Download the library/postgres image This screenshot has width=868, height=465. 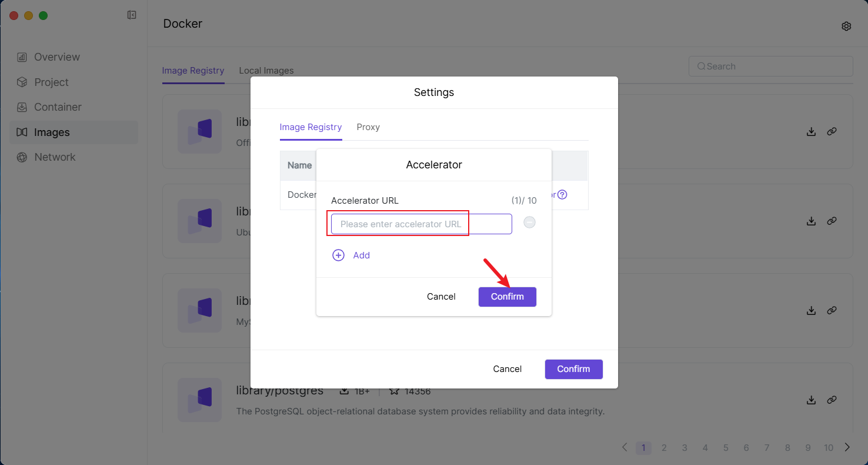click(811, 400)
